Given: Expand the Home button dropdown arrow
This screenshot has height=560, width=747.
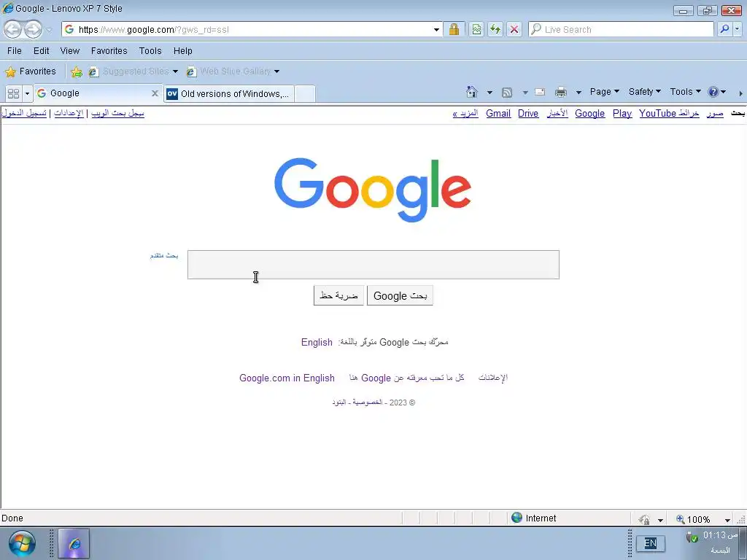Looking at the screenshot, I should tap(489, 93).
